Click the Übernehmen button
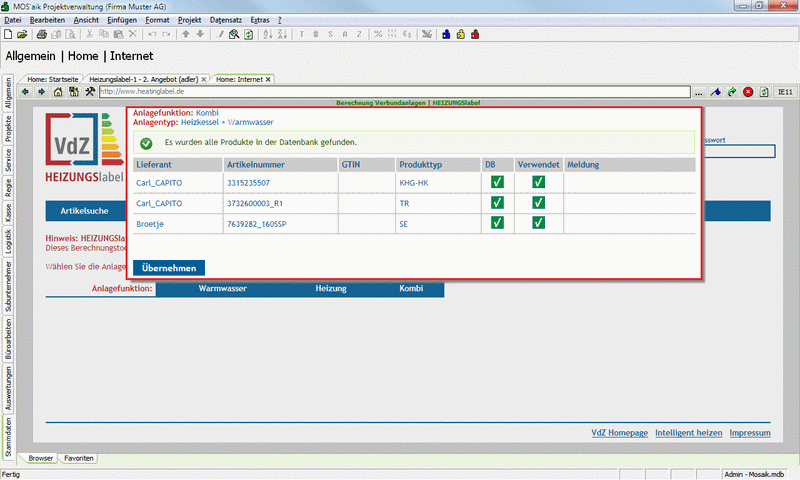This screenshot has height=480, width=800. (x=169, y=268)
